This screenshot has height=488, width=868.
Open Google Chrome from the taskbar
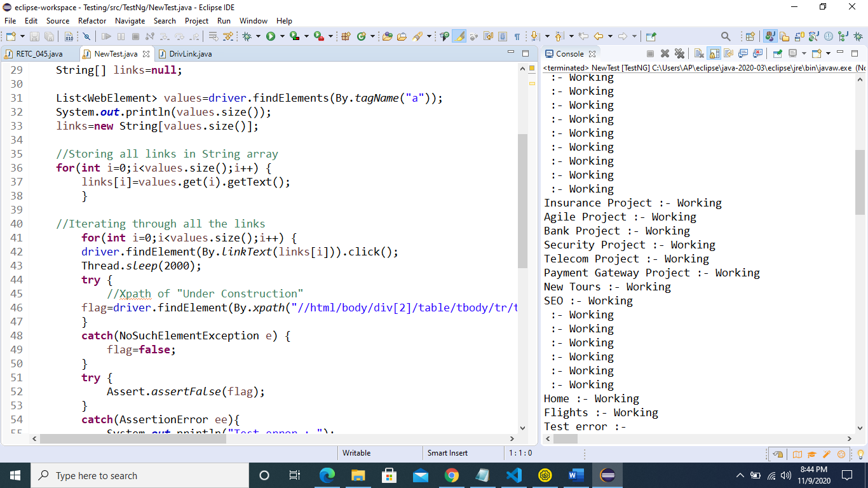452,475
